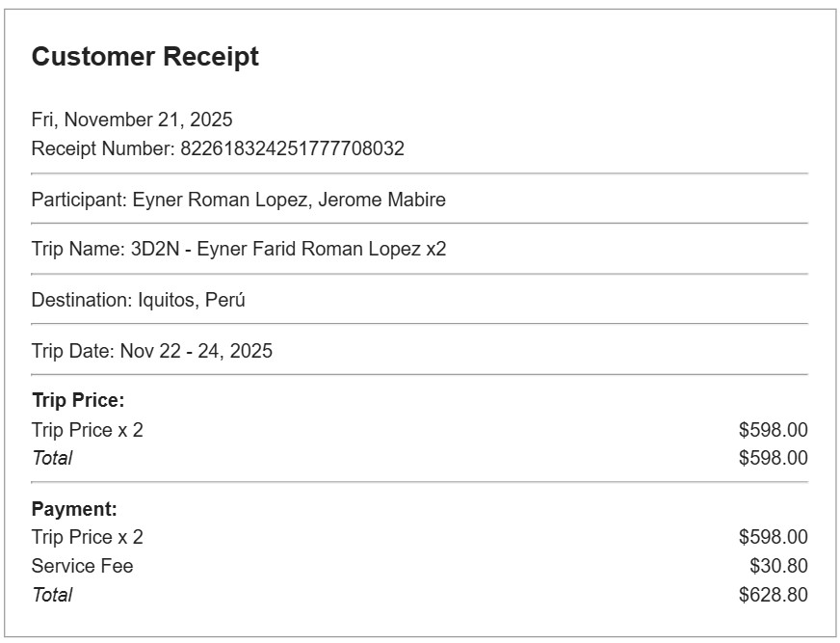This screenshot has width=840, height=643.
Task: Click the $598.00 Total in Trip Price section
Action: coord(773,458)
